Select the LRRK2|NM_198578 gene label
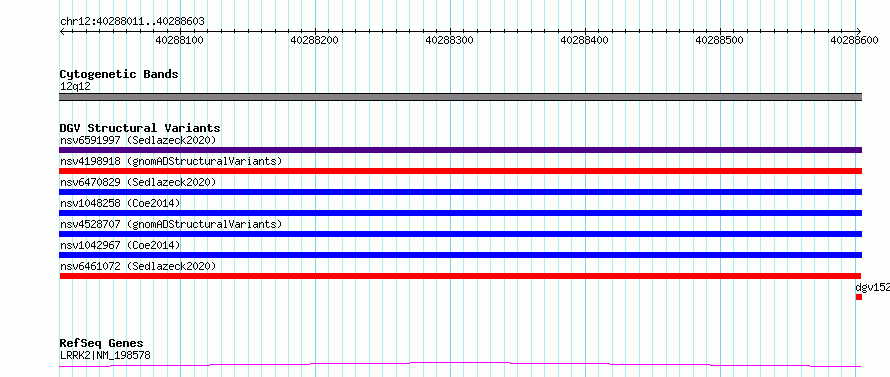The image size is (890, 377). point(105,356)
